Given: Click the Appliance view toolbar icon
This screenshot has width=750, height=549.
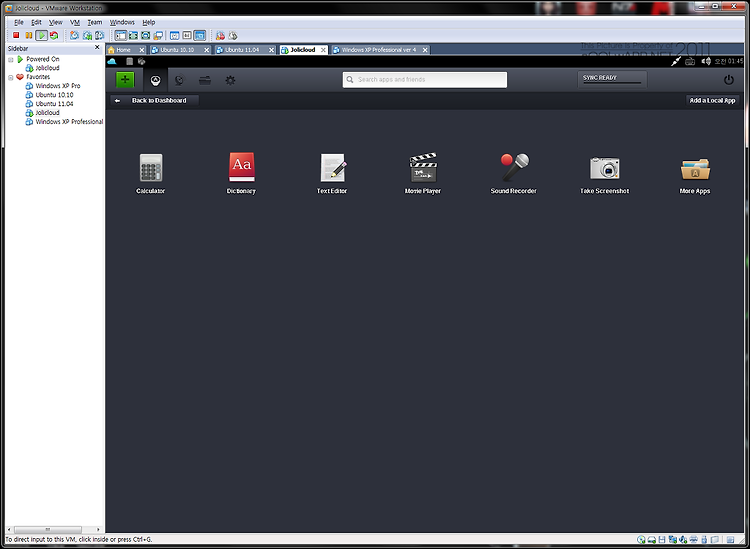Looking at the screenshot, I should pos(187,35).
